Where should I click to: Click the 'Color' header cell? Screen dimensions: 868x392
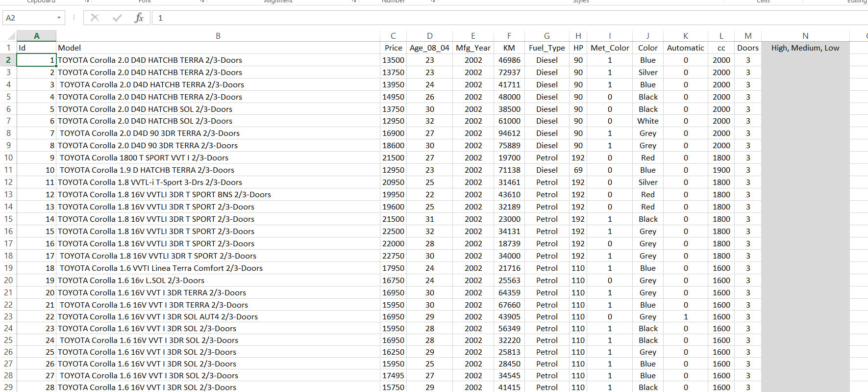648,48
